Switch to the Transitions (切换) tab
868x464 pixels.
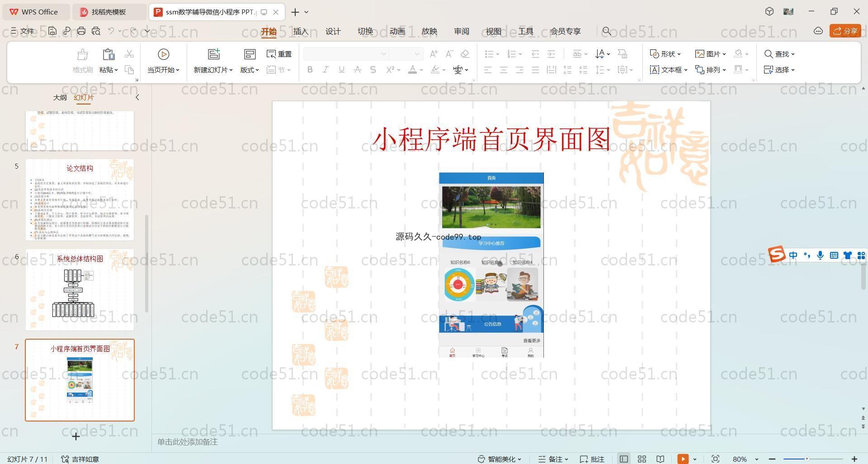[x=365, y=31]
